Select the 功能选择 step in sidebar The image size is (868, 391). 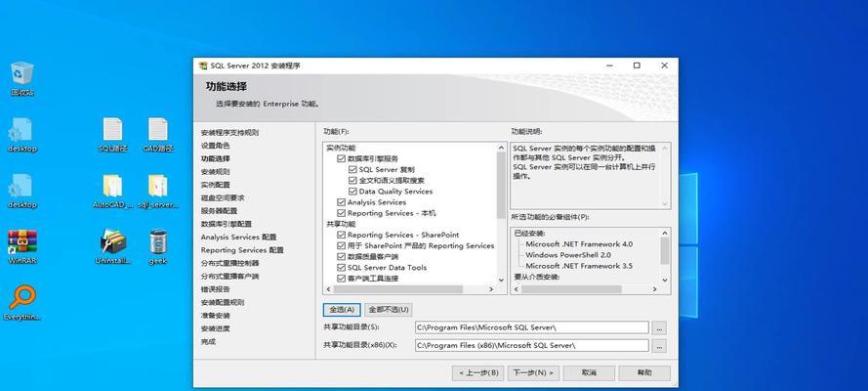pos(216,159)
